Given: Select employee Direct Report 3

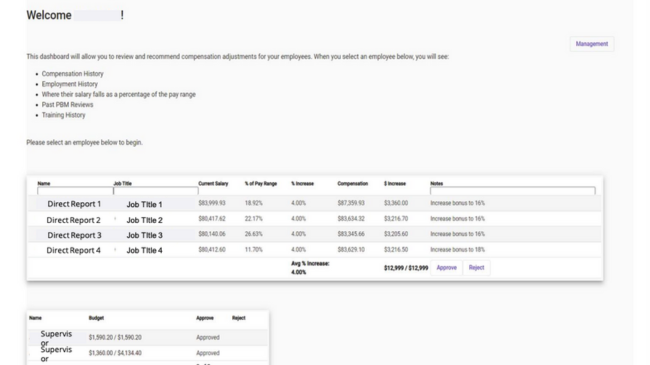Looking at the screenshot, I should [74, 235].
